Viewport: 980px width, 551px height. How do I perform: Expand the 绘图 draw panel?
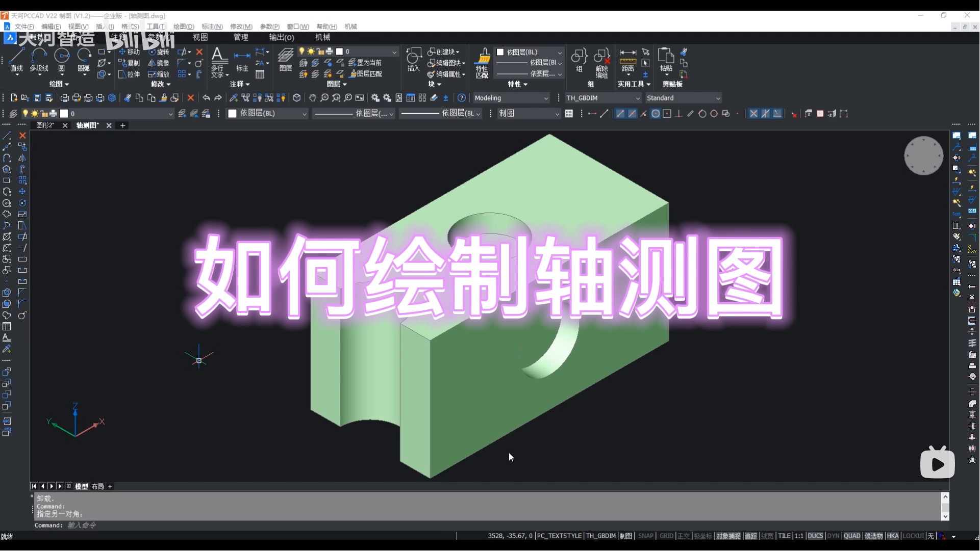59,84
